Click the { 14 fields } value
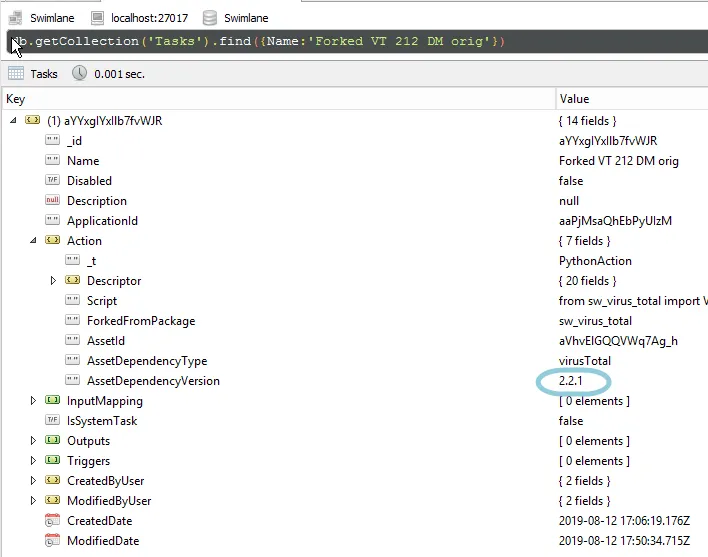708x557 pixels. point(587,121)
